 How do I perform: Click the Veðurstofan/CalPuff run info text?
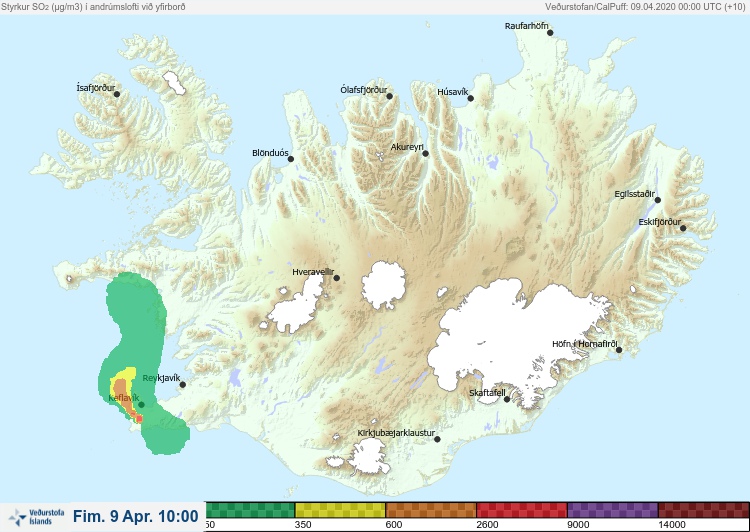[645, 7]
